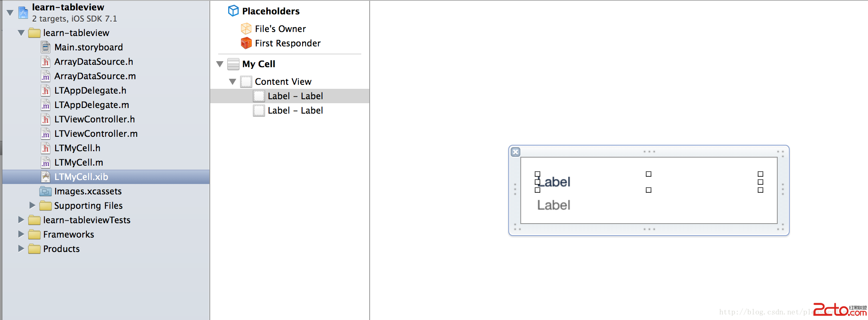The image size is (868, 320).
Task: Click the Images.xcassets asset catalog icon
Action: [x=46, y=191]
